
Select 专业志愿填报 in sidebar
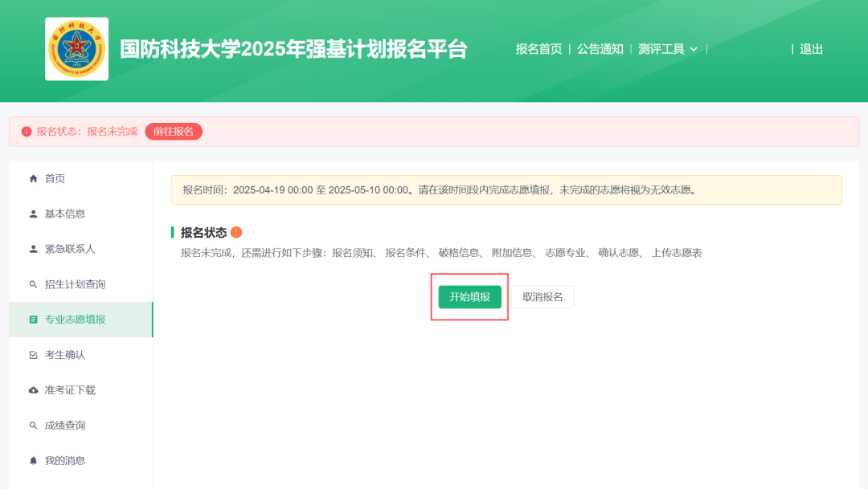[x=81, y=320]
